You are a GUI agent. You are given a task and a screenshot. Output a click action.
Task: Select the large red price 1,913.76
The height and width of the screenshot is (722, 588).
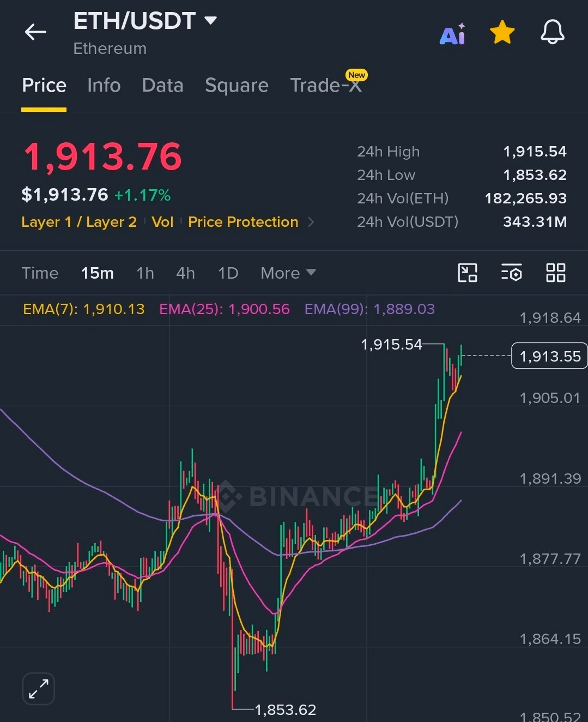tap(102, 157)
